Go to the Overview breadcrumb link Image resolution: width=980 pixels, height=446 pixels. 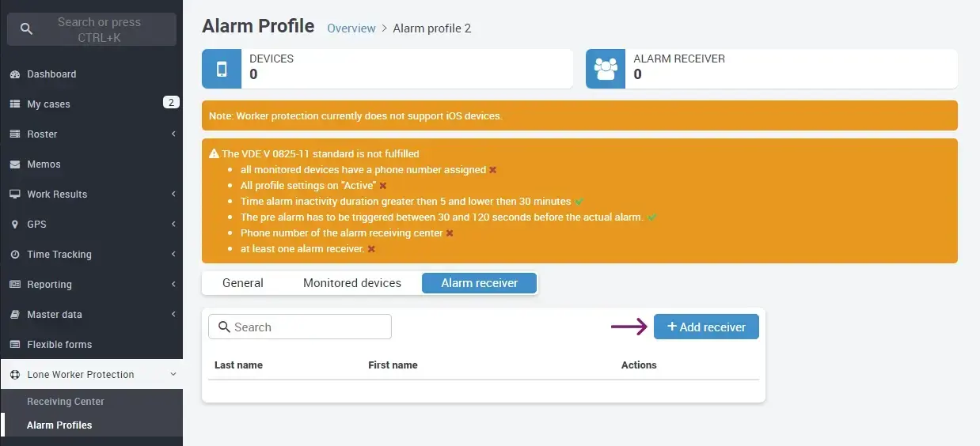tap(351, 28)
